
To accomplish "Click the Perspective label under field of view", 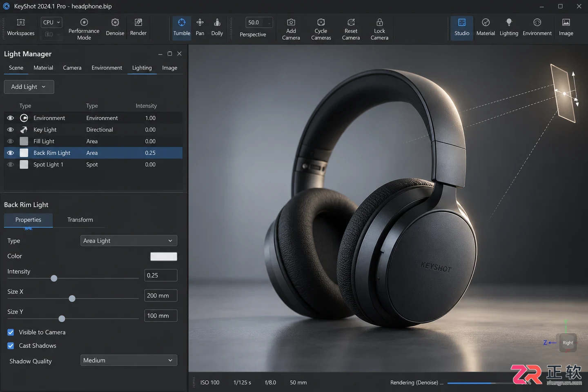I will tap(253, 35).
